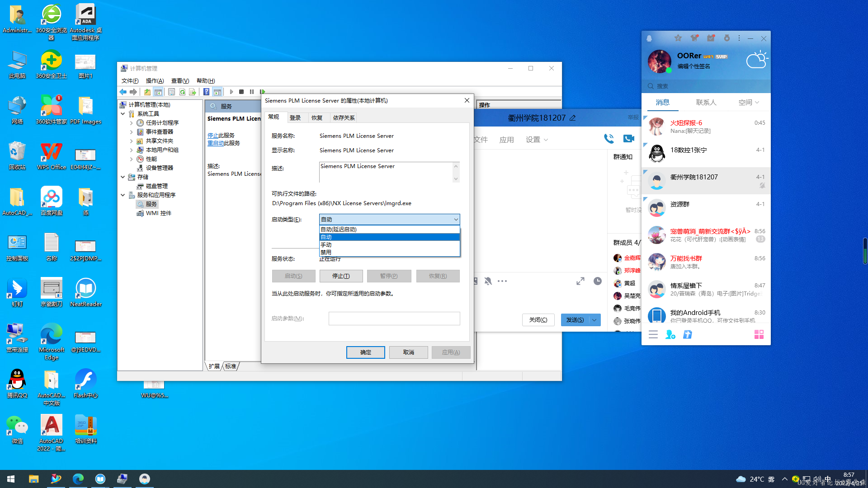This screenshot has width=868, height=488.
Task: Open 百度网盘 desktop icon
Action: point(51,201)
